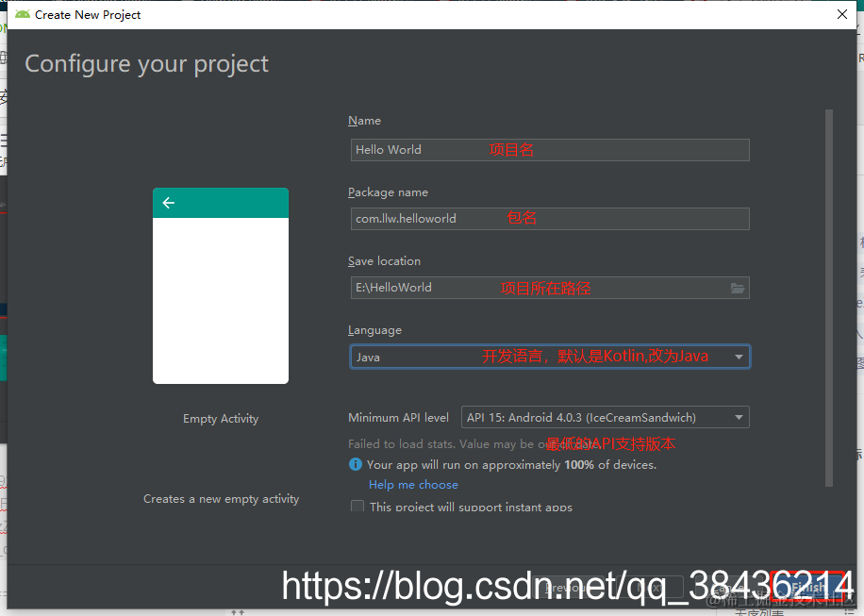
Task: Click the "Configure your project" heading
Action: click(x=146, y=64)
